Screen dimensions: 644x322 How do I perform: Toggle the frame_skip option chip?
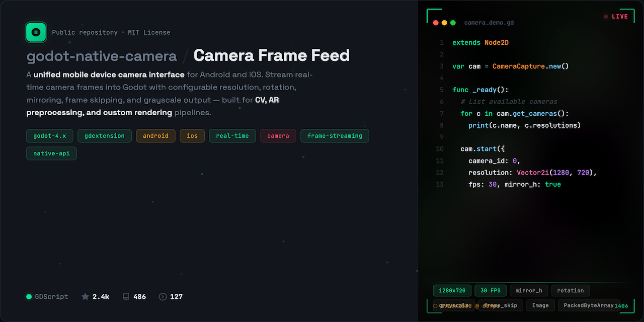(x=501, y=305)
